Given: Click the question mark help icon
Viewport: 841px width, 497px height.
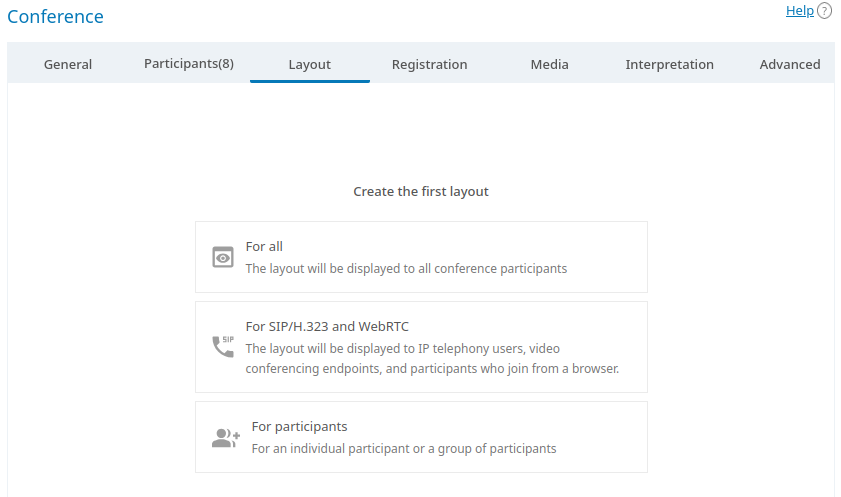Looking at the screenshot, I should [824, 11].
